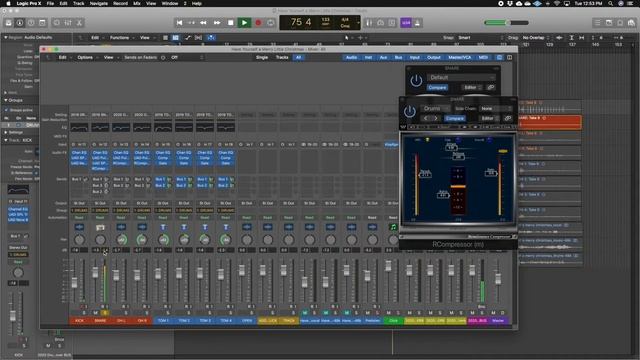Toggle Cycle mode in the transport
The image size is (640, 360).
[x=271, y=23]
